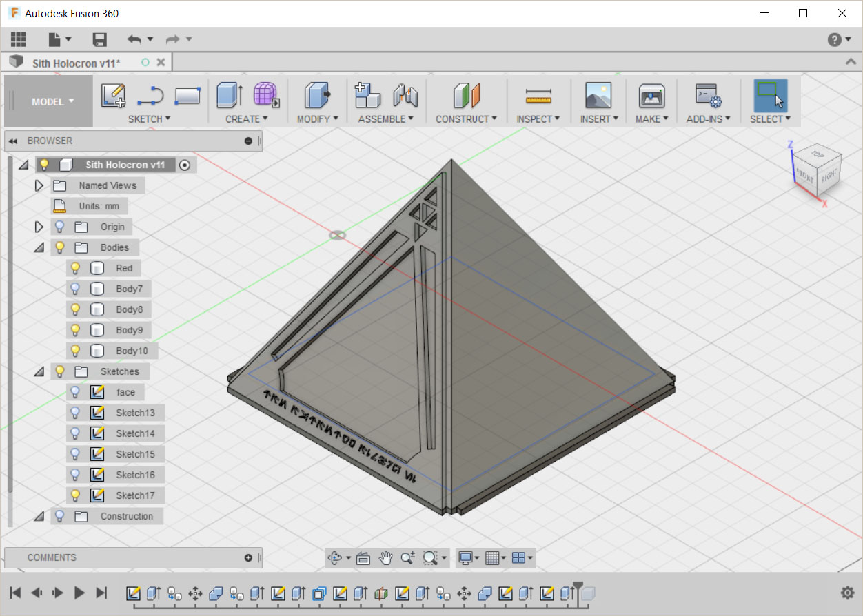This screenshot has width=863, height=616.
Task: Select the Extrude tool icon
Action: 230,96
